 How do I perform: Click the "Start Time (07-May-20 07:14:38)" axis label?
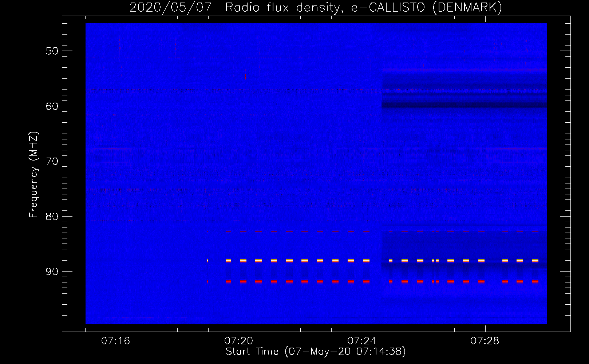pos(316,352)
